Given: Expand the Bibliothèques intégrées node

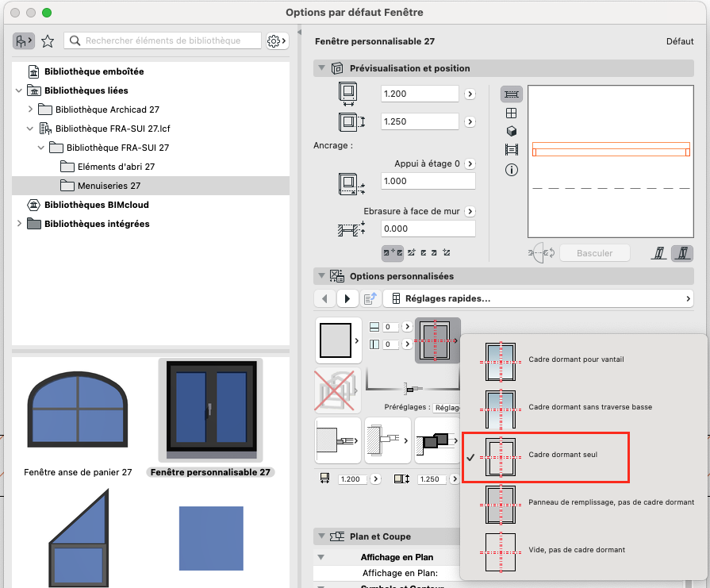Looking at the screenshot, I should (19, 223).
